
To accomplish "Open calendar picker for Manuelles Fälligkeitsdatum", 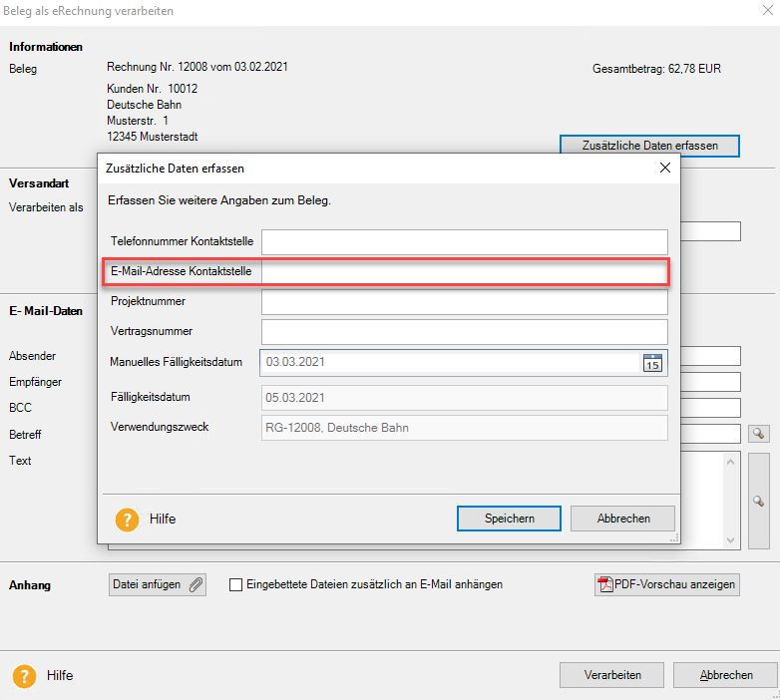I will (x=651, y=362).
